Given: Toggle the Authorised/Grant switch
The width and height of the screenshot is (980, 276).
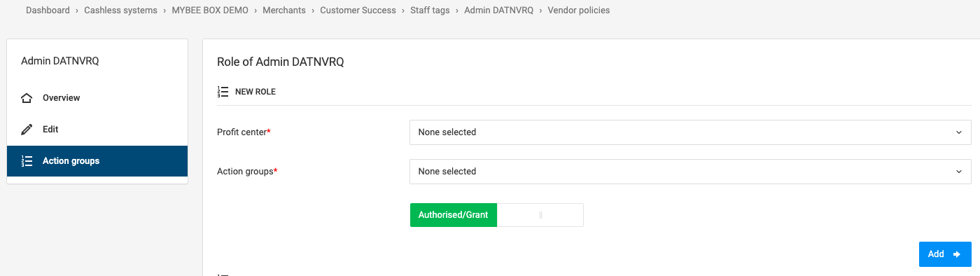Looking at the screenshot, I should pos(496,215).
